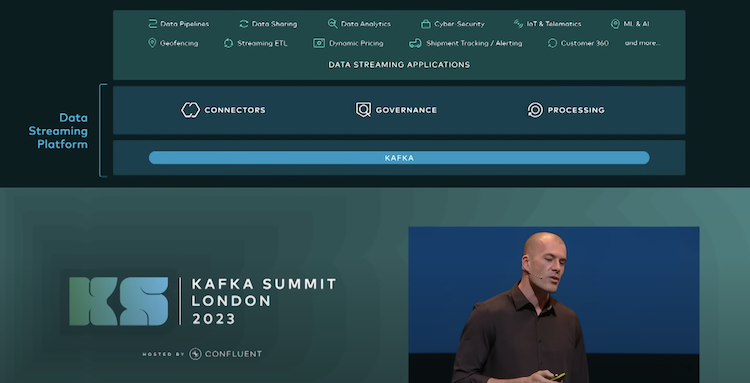Image resolution: width=750 pixels, height=383 pixels.
Task: Click the 'LONDON' text
Action: click(x=232, y=301)
